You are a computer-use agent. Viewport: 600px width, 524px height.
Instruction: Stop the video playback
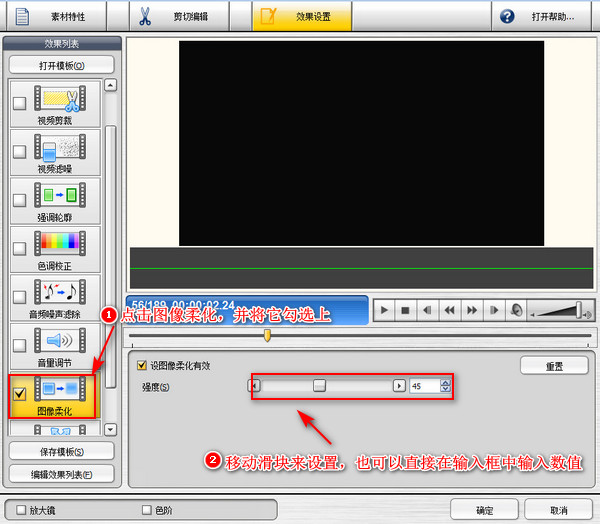406,310
